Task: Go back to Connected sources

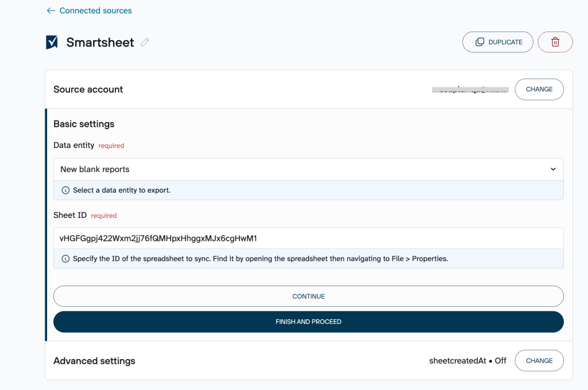Action: click(x=89, y=10)
